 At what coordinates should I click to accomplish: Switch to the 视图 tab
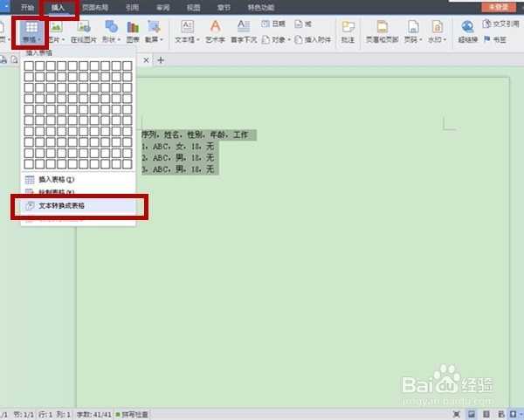[194, 7]
